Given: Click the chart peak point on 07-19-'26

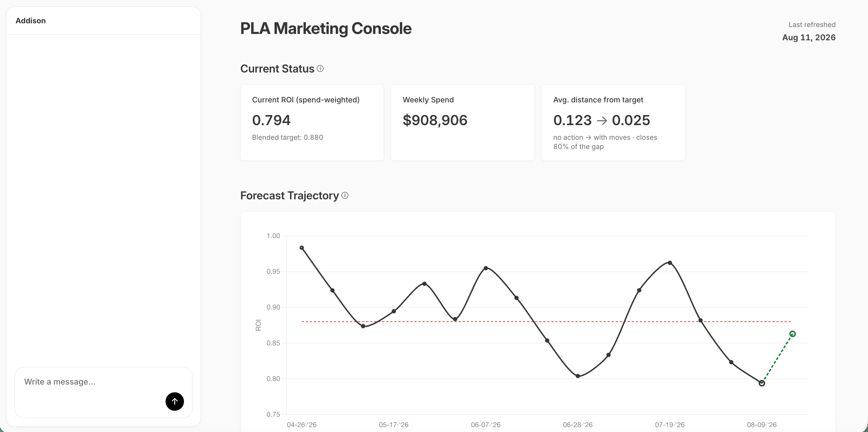Looking at the screenshot, I should pyautogui.click(x=670, y=263).
